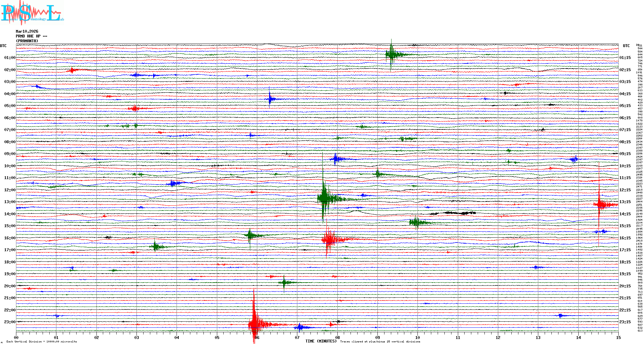Click the Each Vertical Division footer text
This screenshot has height=346, width=644.
(42, 342)
